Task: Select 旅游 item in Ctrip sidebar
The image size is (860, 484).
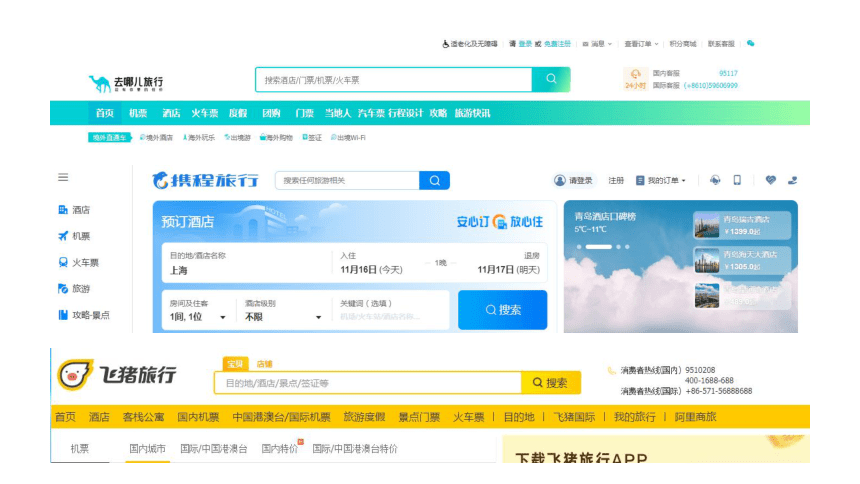Action: coord(74,289)
